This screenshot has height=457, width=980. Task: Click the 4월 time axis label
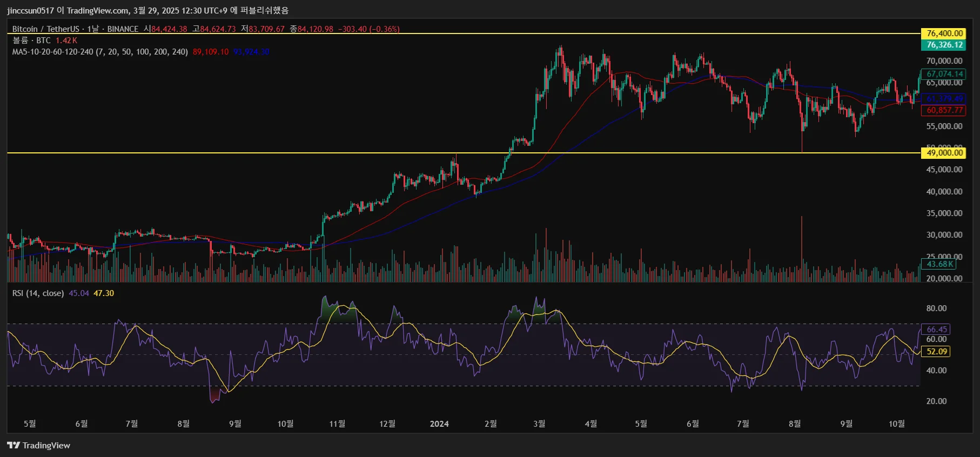tap(591, 424)
